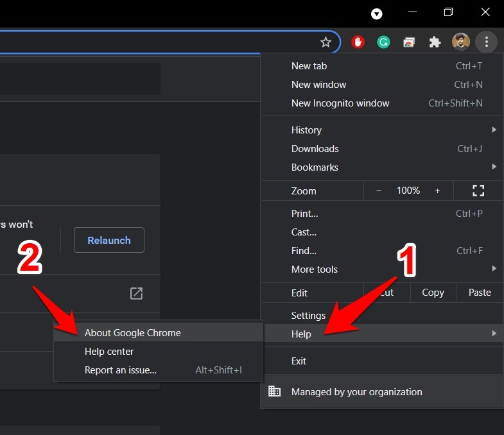Expand the History submenu
Viewport: 504px width, 435px height.
pos(382,130)
